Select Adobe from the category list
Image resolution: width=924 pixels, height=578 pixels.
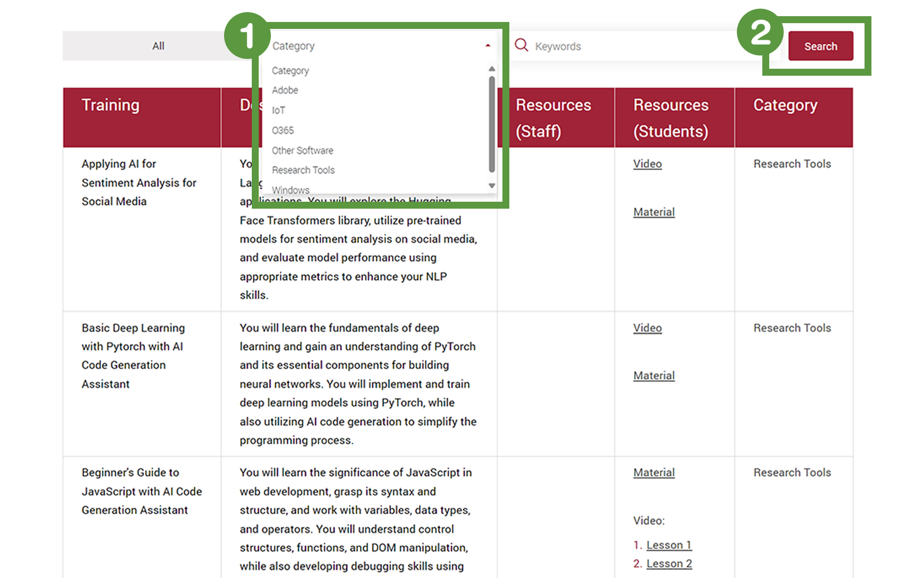click(285, 90)
